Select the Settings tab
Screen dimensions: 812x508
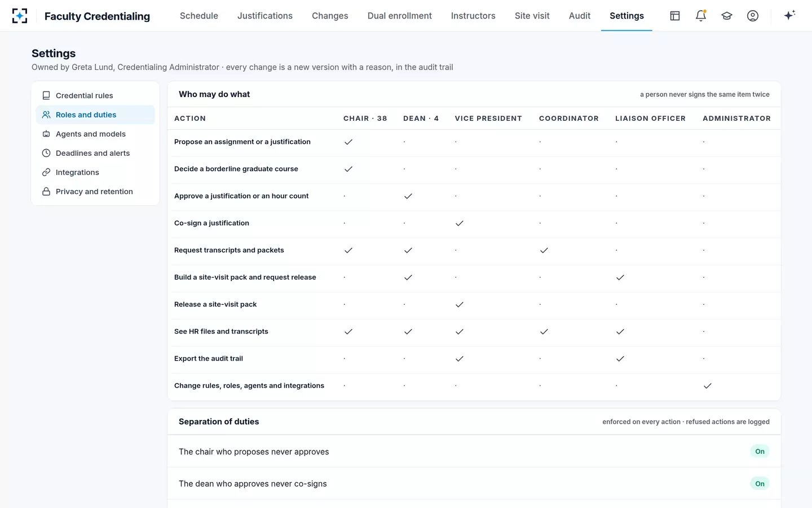(x=626, y=16)
